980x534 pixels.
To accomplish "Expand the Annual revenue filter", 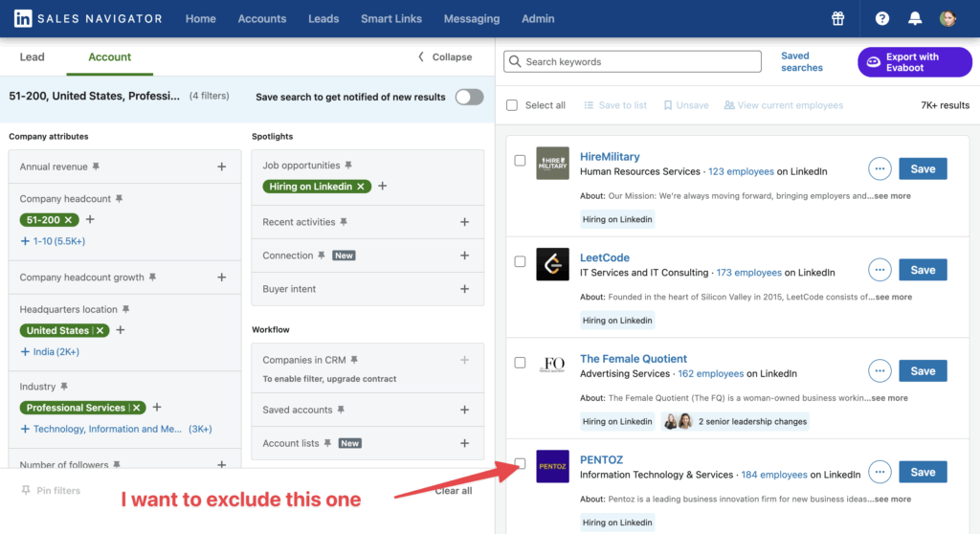I will click(221, 167).
